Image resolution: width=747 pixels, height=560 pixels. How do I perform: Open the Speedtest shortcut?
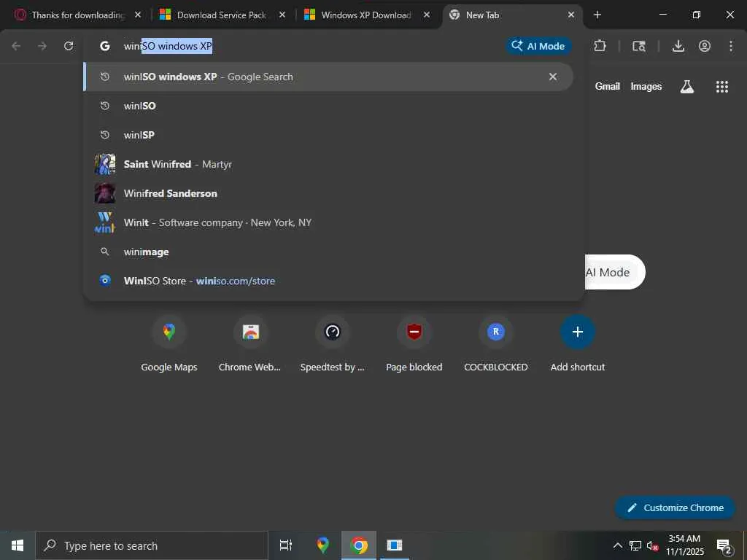tap(333, 344)
